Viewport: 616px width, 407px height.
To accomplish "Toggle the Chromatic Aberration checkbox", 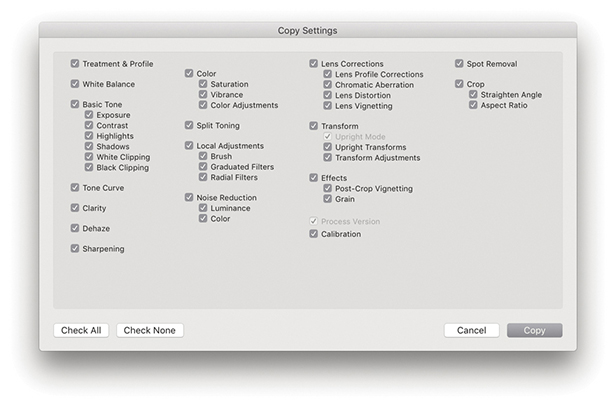I will click(328, 85).
